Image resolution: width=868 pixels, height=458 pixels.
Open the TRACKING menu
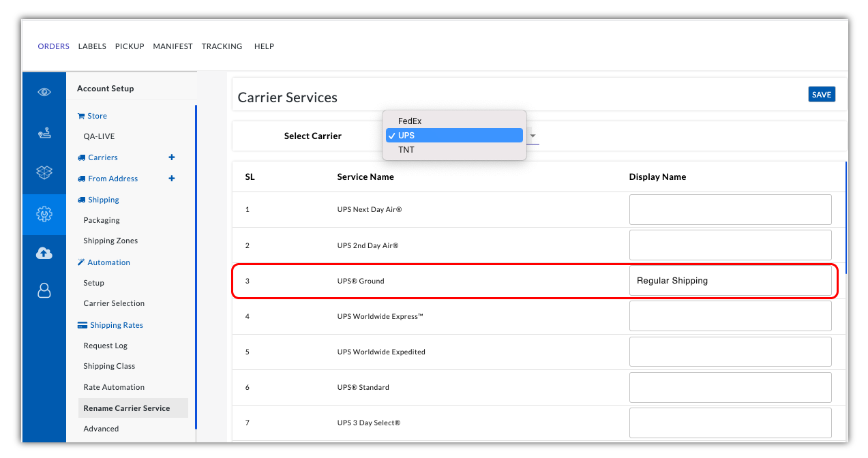(x=222, y=46)
